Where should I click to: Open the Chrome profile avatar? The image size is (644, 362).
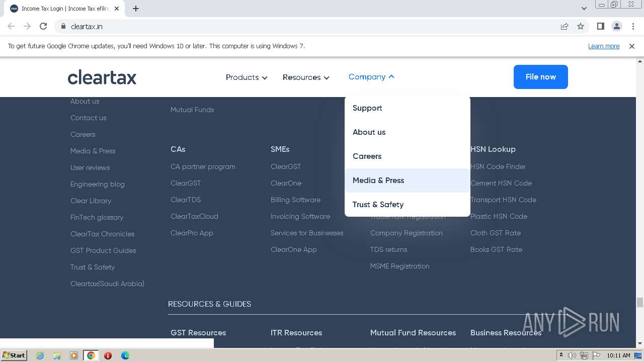(616, 26)
